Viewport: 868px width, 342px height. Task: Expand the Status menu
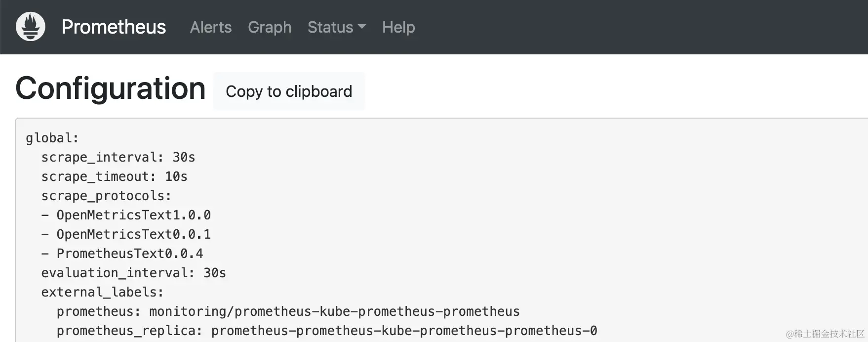coord(330,27)
